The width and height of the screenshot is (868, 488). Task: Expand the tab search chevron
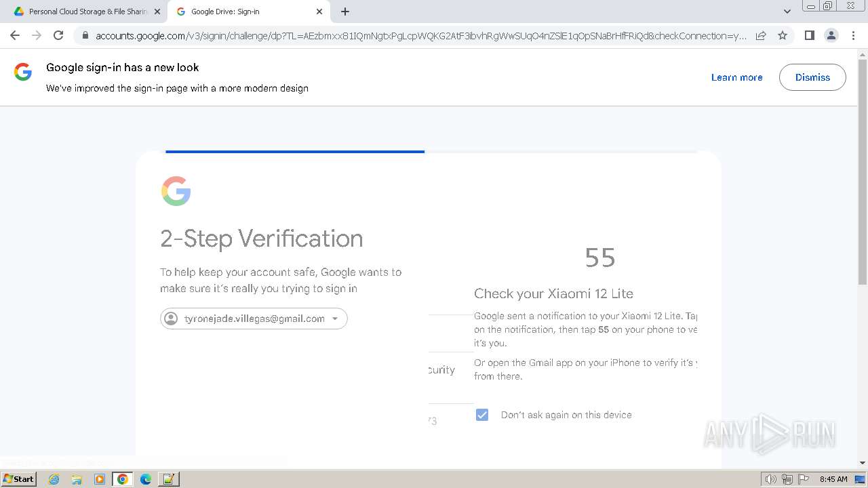787,12
